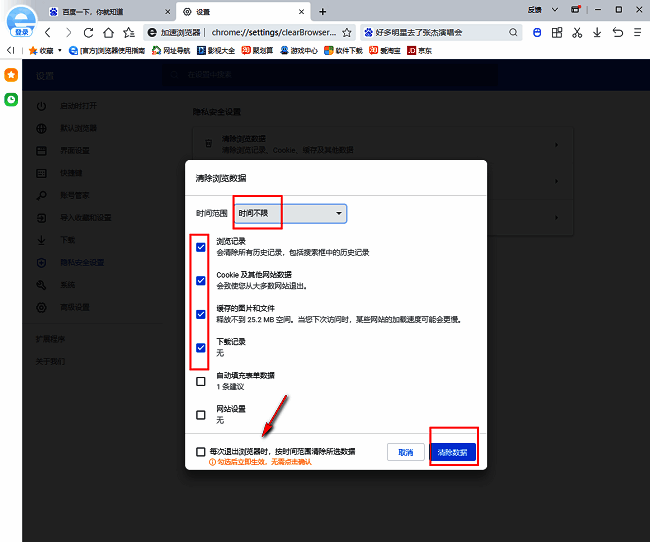Image resolution: width=650 pixels, height=542 pixels.
Task: Open the favorites list star icon
Action: tap(129, 32)
